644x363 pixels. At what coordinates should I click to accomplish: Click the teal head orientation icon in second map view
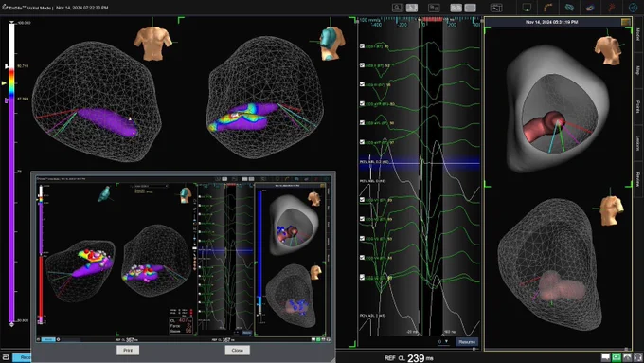click(331, 43)
